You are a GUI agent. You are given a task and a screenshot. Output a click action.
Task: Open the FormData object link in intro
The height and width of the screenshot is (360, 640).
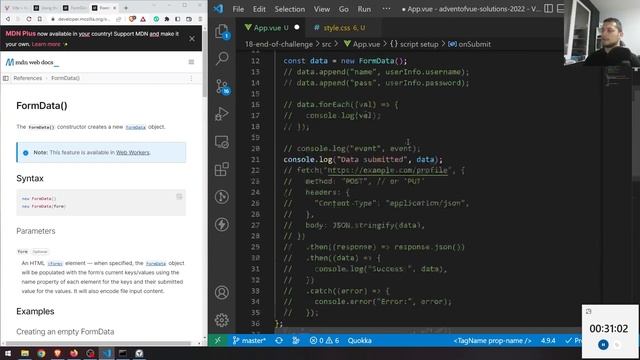click(x=136, y=127)
